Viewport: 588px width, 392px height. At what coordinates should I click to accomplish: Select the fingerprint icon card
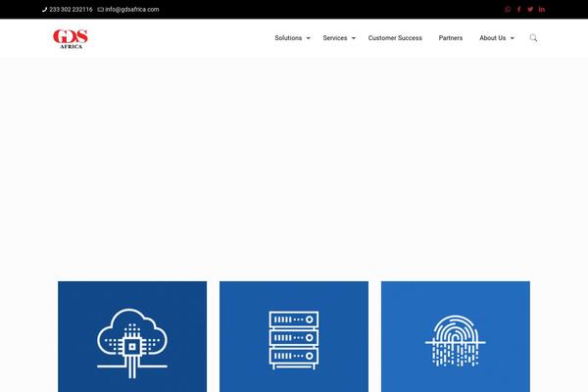click(456, 336)
